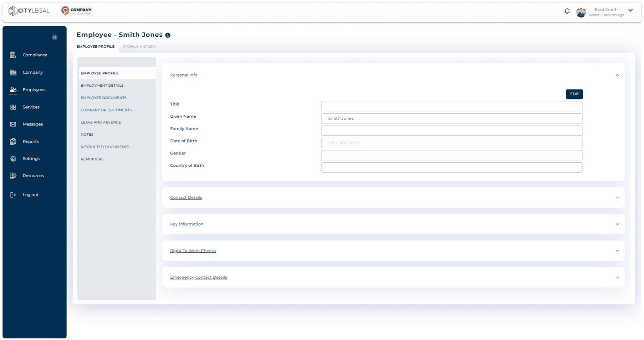This screenshot has height=340, width=644.
Task: Expand the Emergency Contact Details chevron
Action: tap(617, 277)
